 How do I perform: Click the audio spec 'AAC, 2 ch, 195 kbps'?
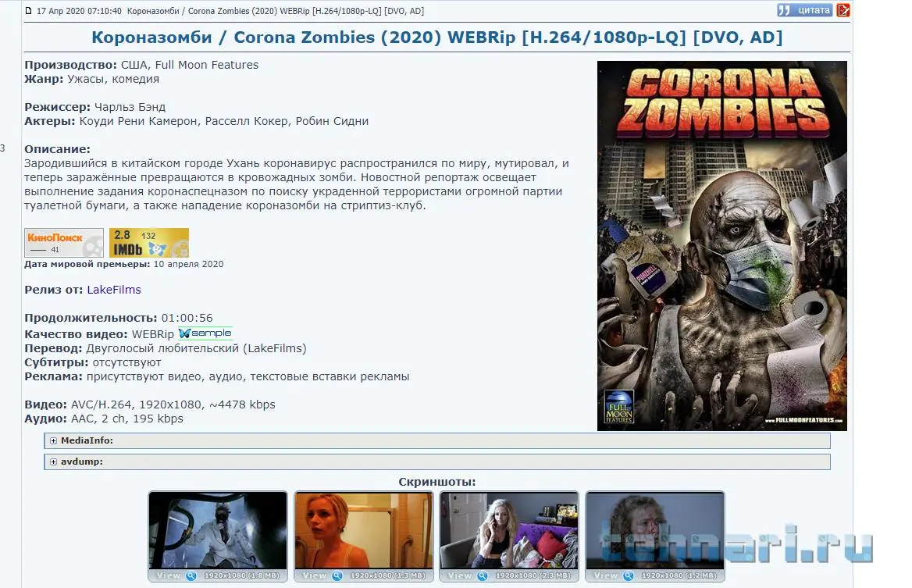[126, 419]
